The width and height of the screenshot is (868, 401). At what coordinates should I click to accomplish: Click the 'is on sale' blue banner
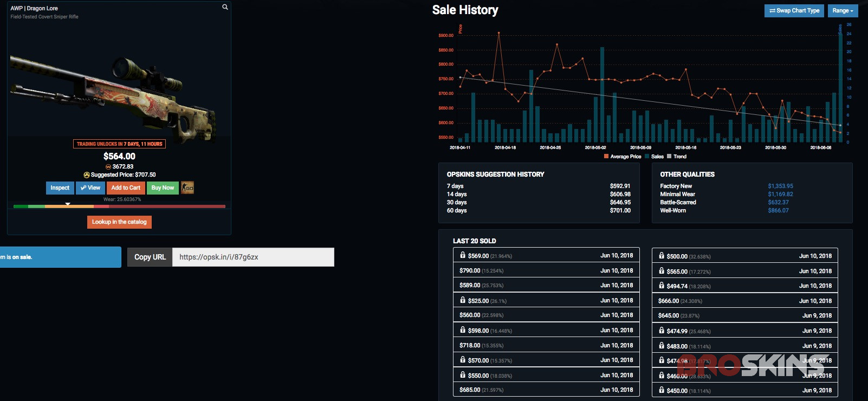pos(61,257)
